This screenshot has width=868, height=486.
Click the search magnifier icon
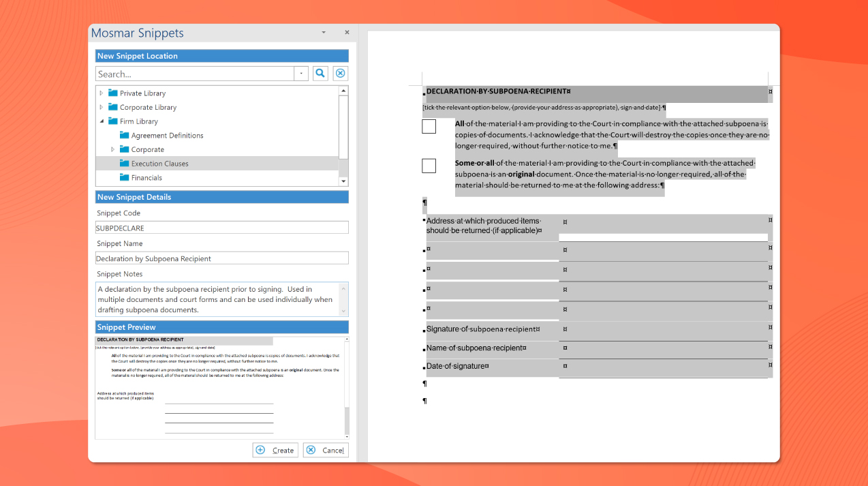pyautogui.click(x=320, y=73)
